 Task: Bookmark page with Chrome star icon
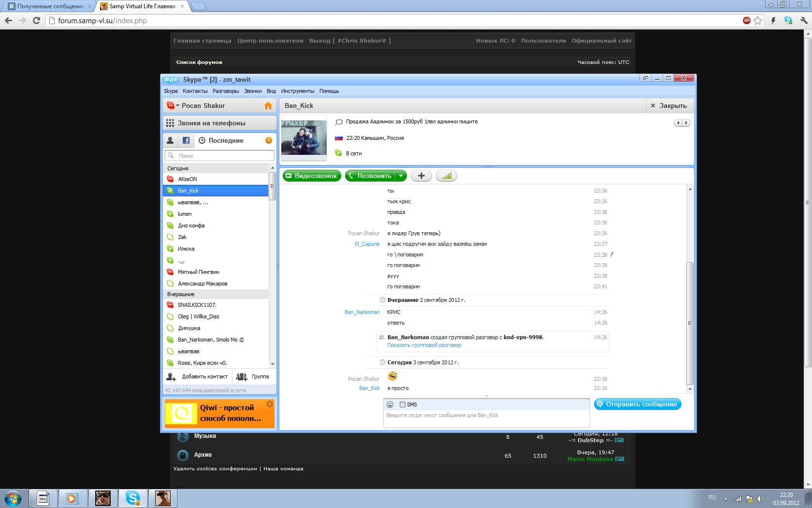[758, 20]
